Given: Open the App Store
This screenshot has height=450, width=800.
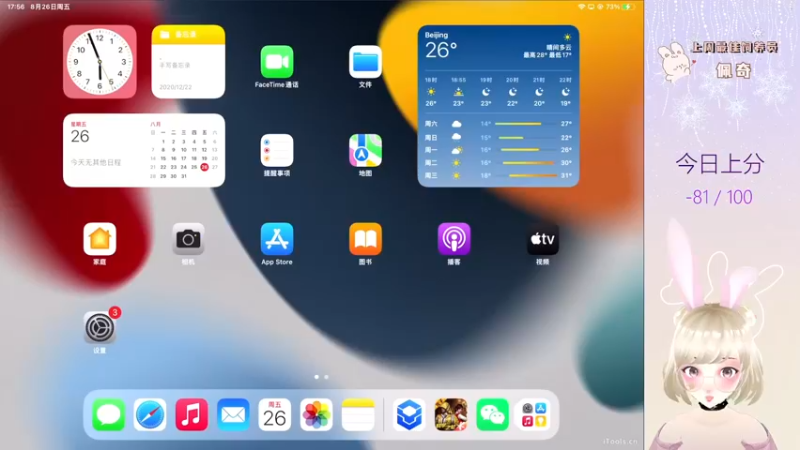Looking at the screenshot, I should pyautogui.click(x=277, y=239).
